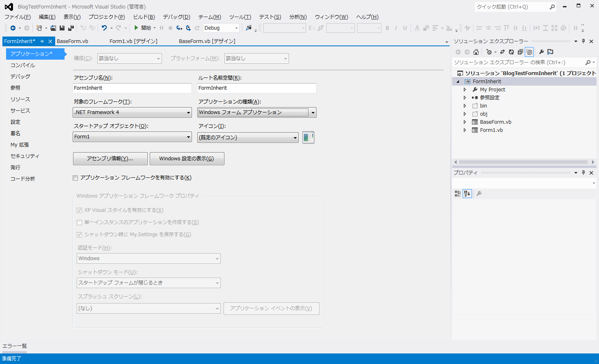Click the Preview Selected Items icon
This screenshot has width=599, height=364.
[x=550, y=52]
